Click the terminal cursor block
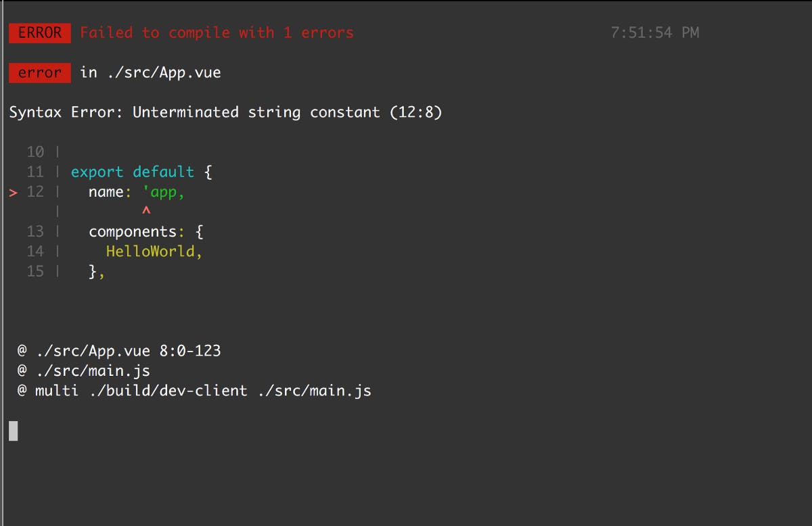The height and width of the screenshot is (526, 812). click(14, 431)
